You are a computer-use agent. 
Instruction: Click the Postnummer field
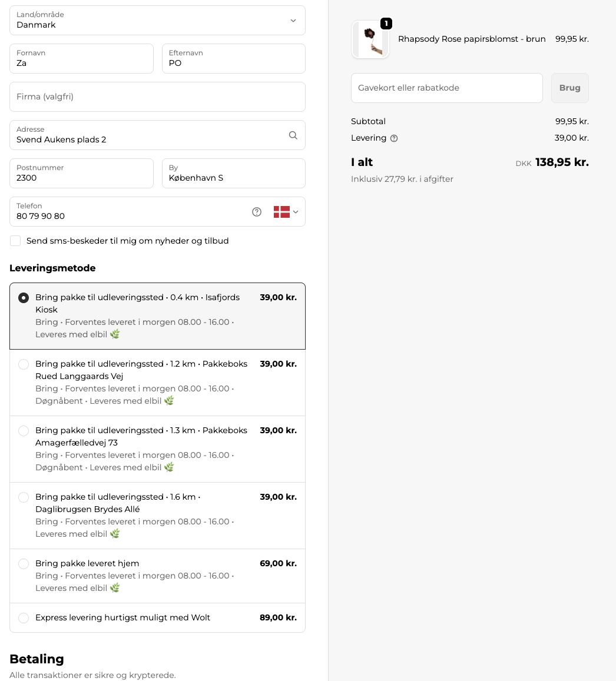tap(81, 173)
